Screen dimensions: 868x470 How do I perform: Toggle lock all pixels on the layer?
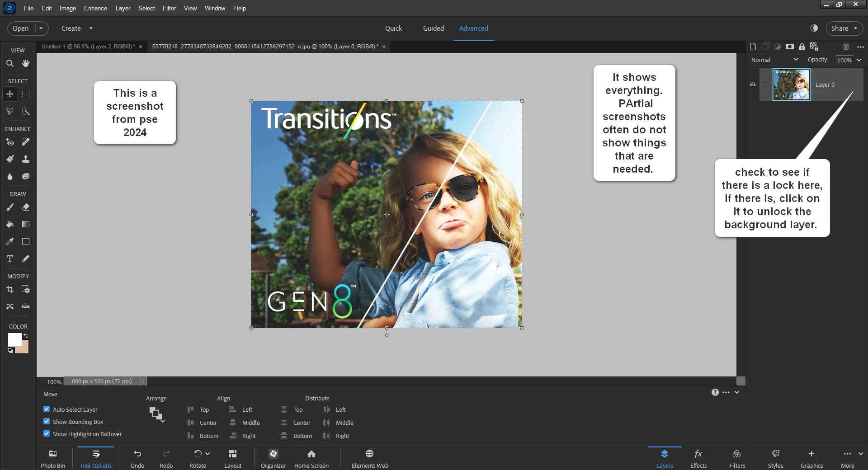(x=802, y=47)
